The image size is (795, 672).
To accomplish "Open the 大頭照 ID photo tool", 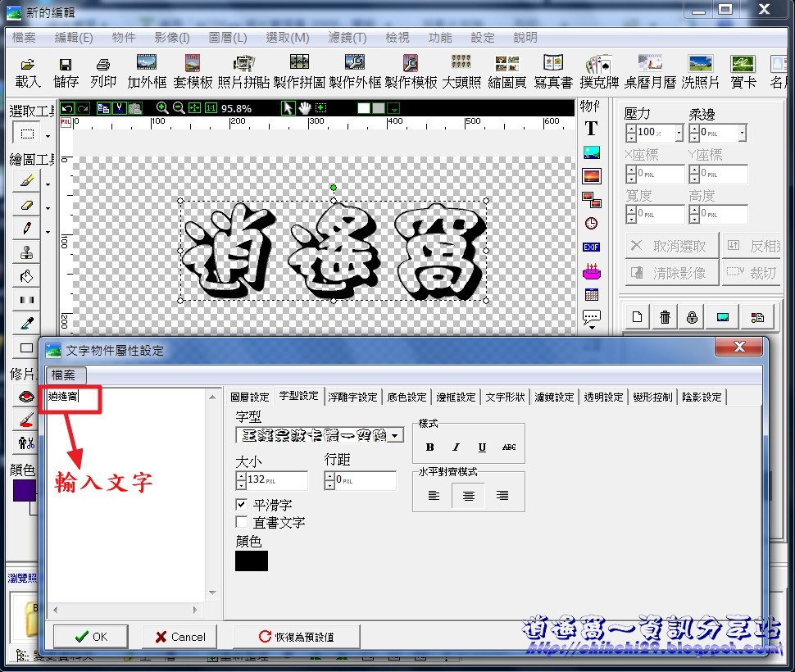I will click(x=461, y=72).
